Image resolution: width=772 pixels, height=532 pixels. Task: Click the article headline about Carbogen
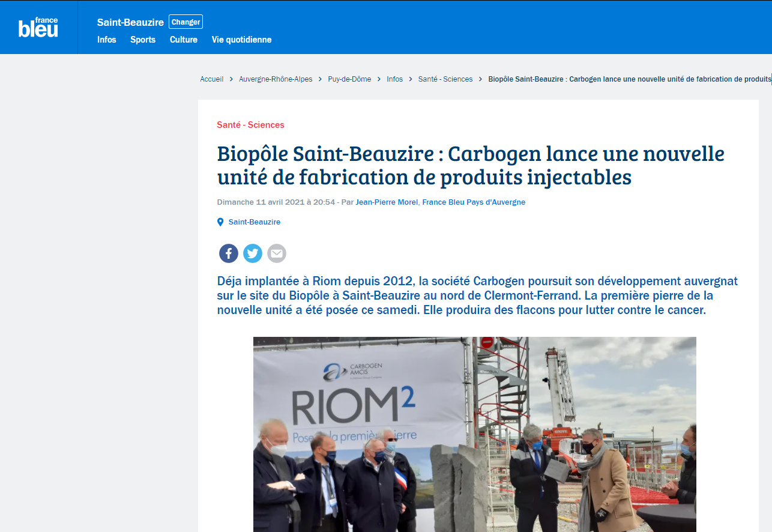pos(471,165)
